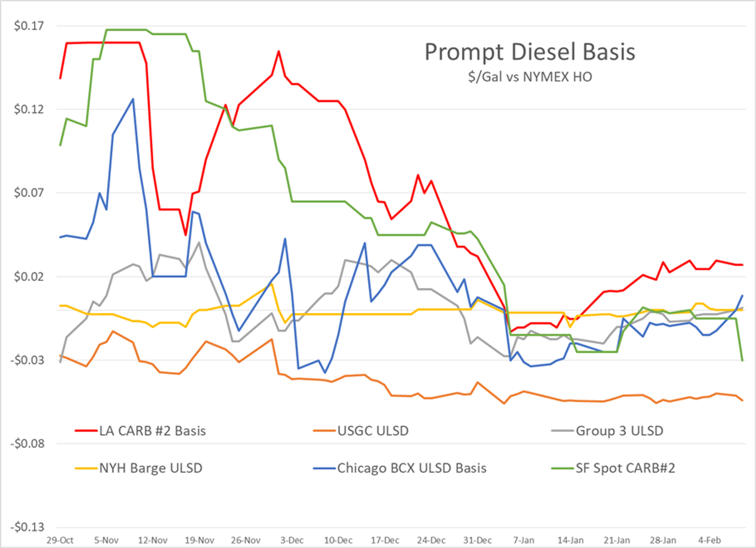Image resolution: width=756 pixels, height=548 pixels.
Task: Click the yellow legend line for NYH Barge ULSD
Action: (86, 468)
